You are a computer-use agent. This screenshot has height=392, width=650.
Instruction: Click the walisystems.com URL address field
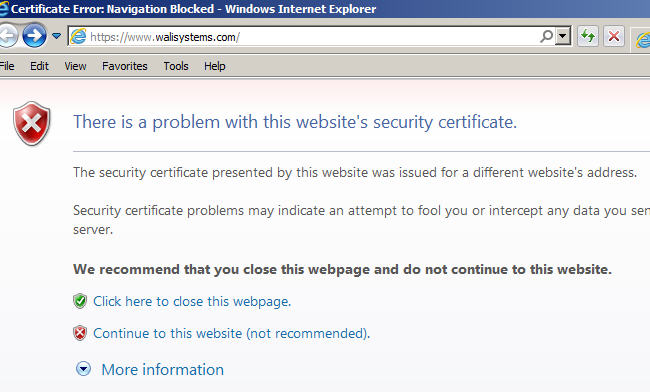(x=313, y=36)
